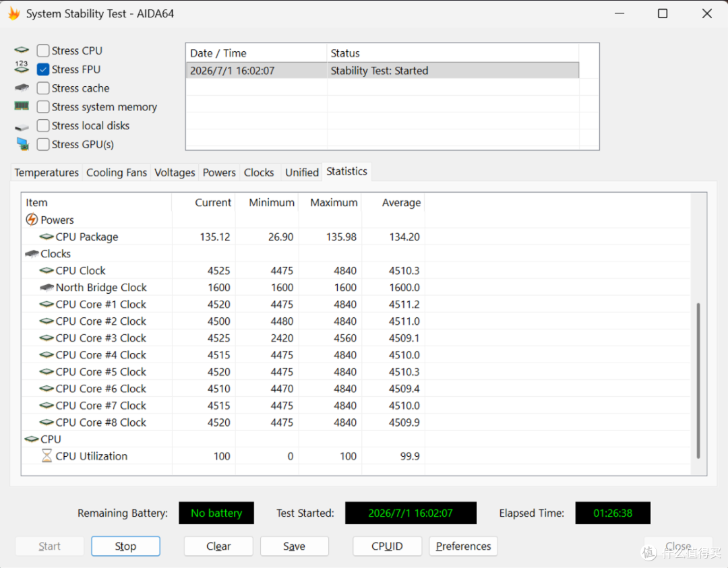
Task: Stop the stability test
Action: [125, 546]
